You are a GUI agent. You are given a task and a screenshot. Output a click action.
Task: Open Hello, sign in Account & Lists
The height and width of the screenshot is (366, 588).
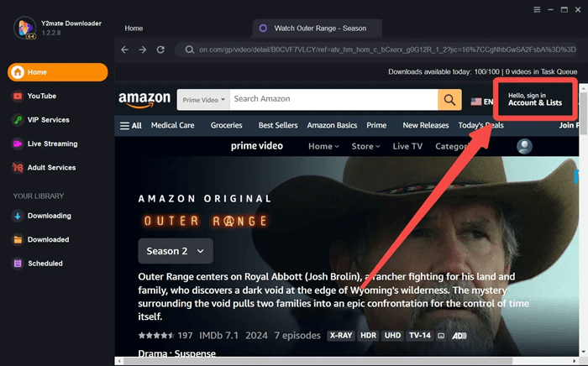pos(535,99)
